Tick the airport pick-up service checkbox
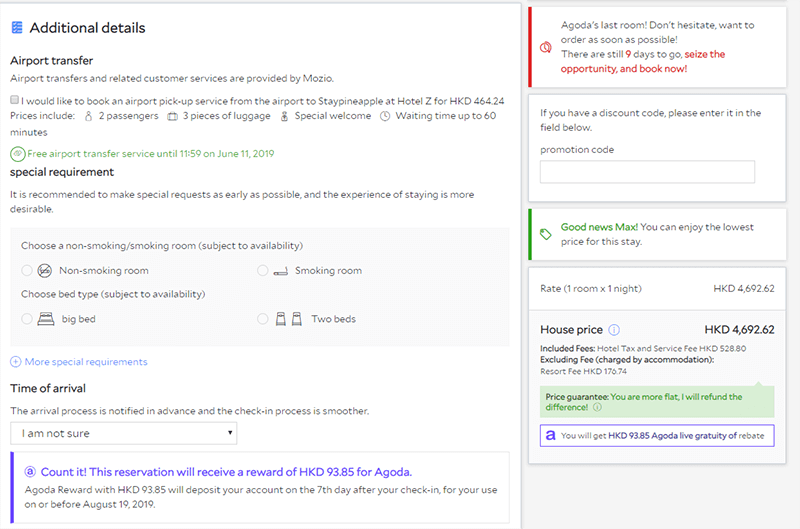The image size is (800, 529). (x=14, y=100)
